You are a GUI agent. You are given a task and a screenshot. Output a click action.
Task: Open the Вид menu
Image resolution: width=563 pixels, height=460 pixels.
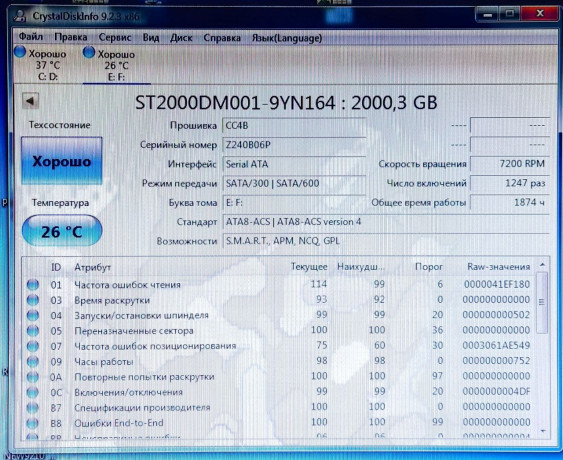[151, 37]
